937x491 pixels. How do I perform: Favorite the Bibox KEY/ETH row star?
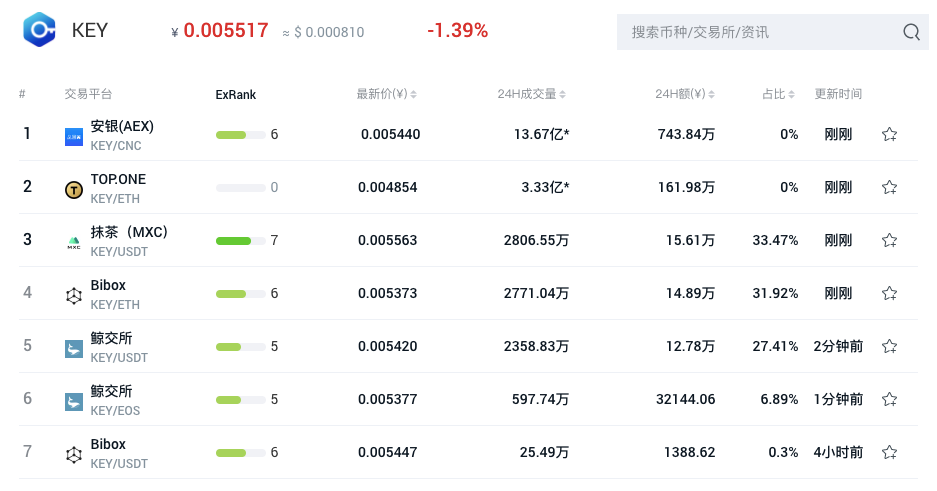tap(889, 293)
